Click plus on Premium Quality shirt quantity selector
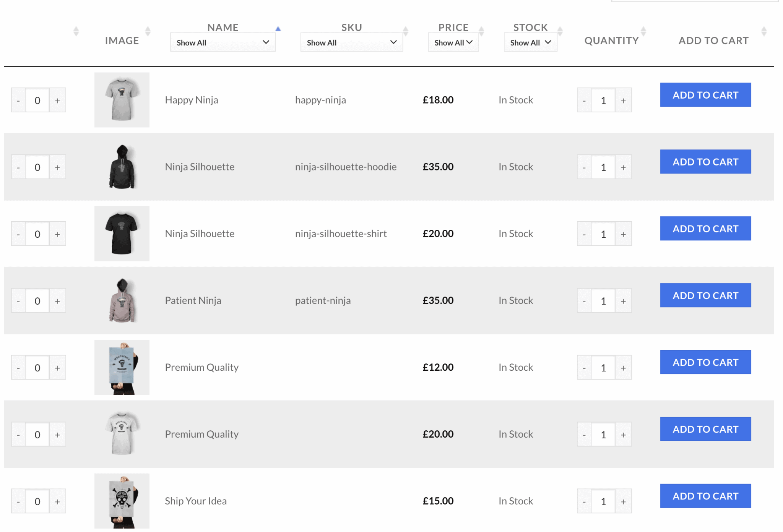 (623, 434)
